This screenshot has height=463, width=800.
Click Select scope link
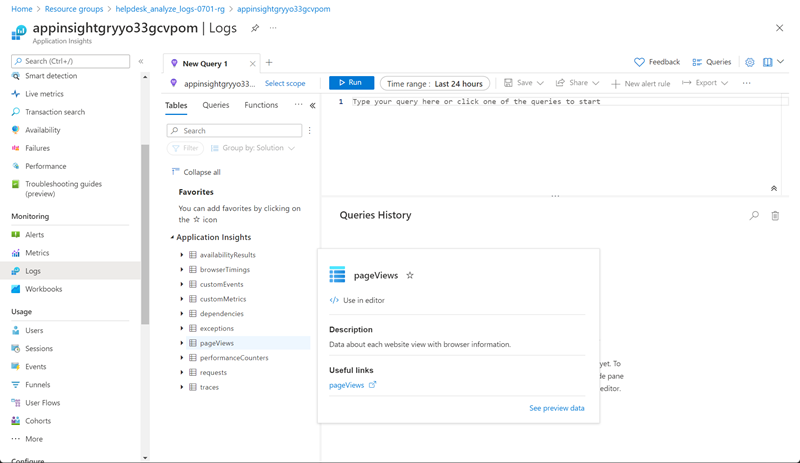click(x=285, y=84)
